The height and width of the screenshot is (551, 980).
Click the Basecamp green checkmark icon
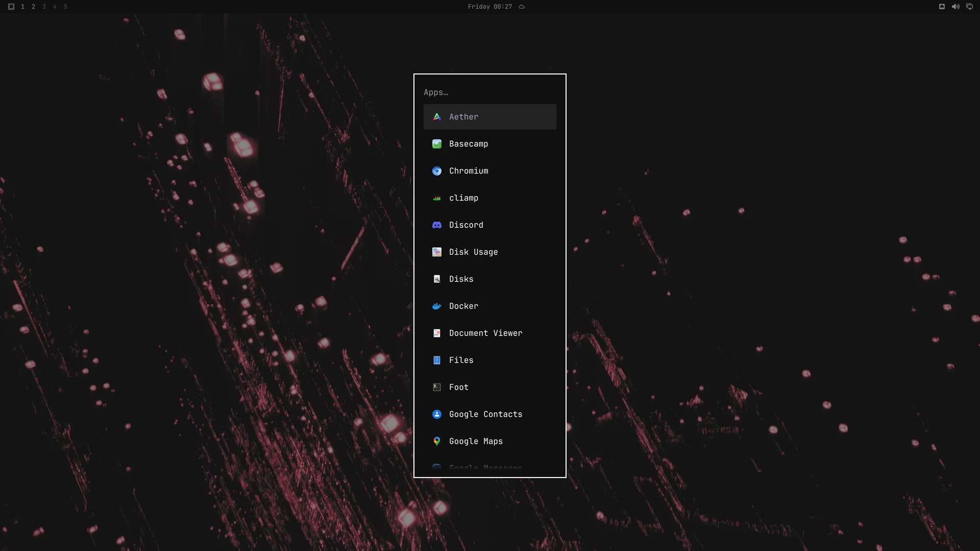click(437, 144)
